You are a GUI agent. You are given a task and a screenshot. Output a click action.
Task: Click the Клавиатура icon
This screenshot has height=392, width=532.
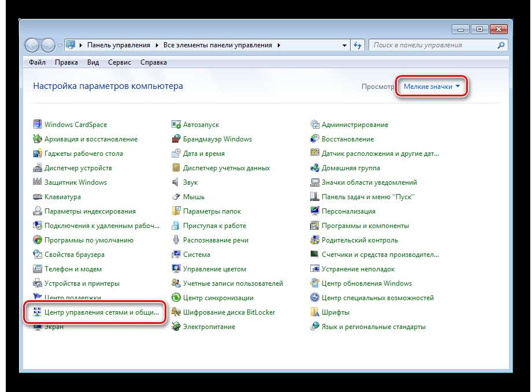coord(38,197)
